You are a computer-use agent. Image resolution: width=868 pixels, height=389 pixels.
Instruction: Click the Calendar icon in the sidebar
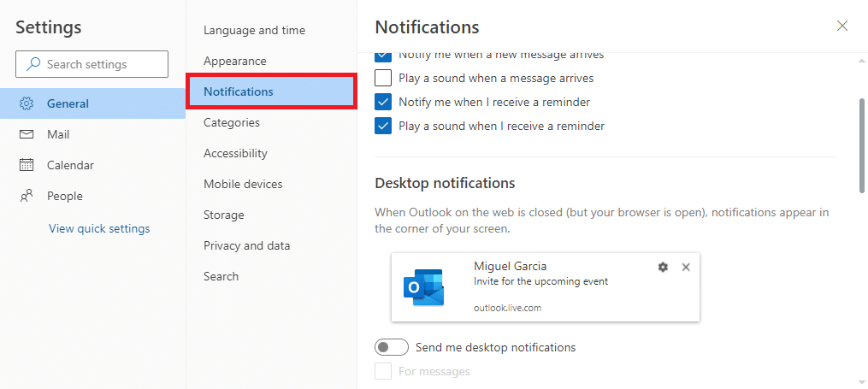pyautogui.click(x=27, y=165)
